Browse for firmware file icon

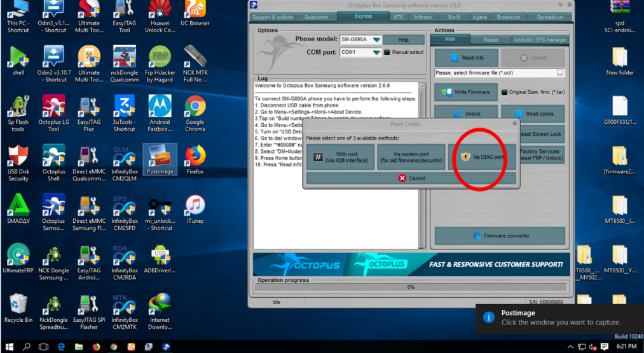click(560, 73)
